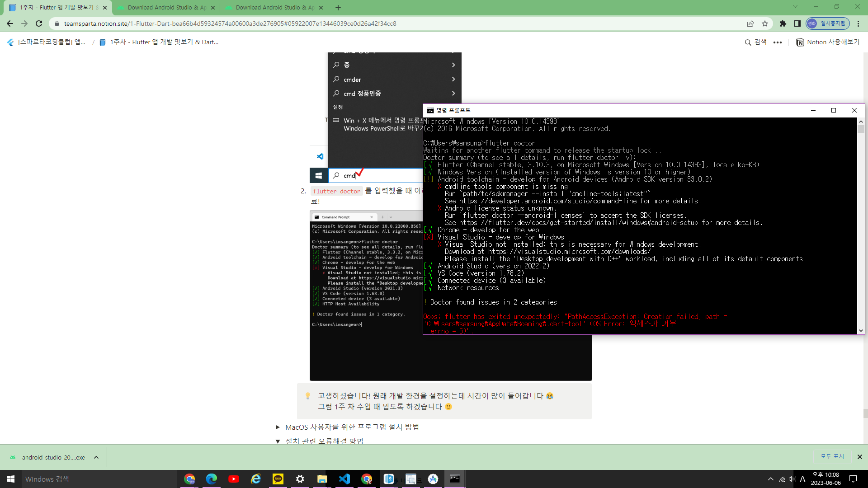Open the 경화 profile button
Image resolution: width=868 pixels, height=488 pixels.
coord(827,23)
